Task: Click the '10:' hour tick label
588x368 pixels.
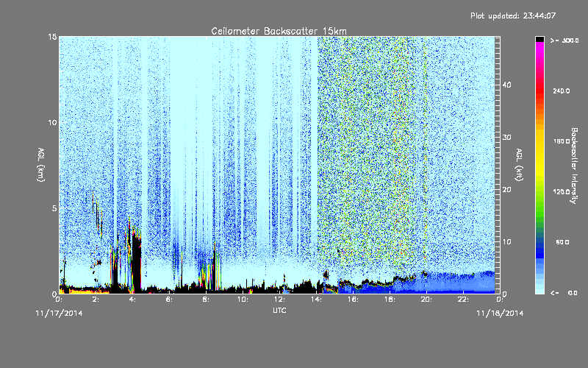Action: [x=243, y=300]
